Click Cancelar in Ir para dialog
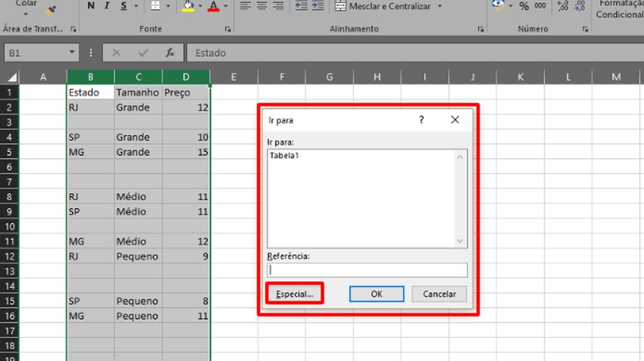Image resolution: width=644 pixels, height=361 pixels. [439, 294]
